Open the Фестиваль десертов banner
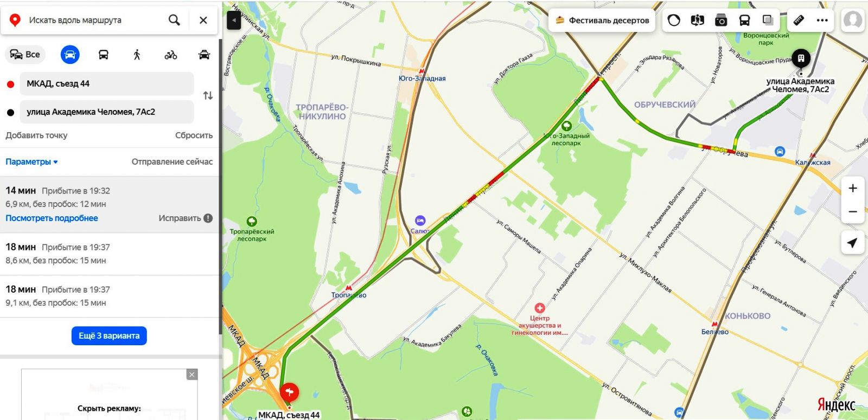Screen dimensions: 868x420 click(602, 21)
